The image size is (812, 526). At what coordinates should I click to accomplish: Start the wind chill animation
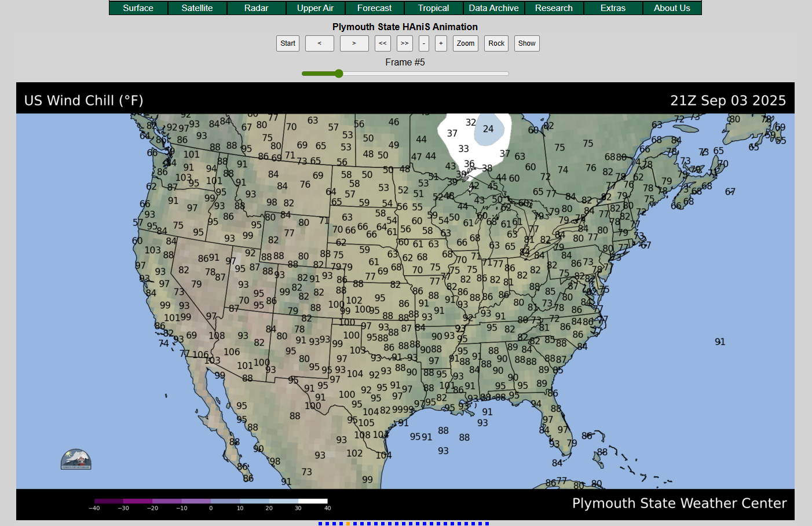pyautogui.click(x=288, y=43)
